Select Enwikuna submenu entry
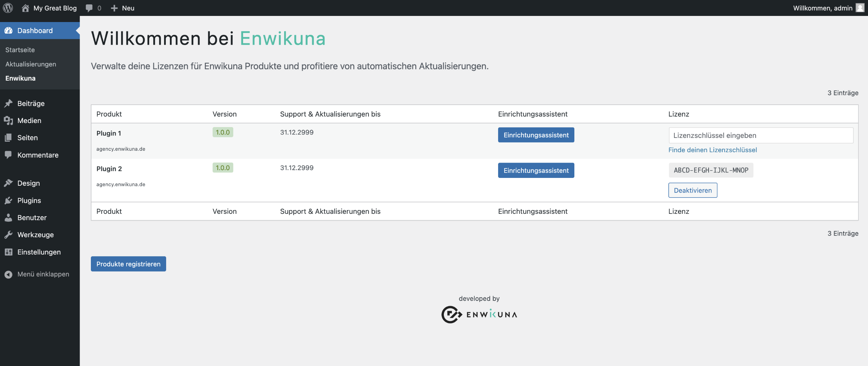The height and width of the screenshot is (366, 868). click(20, 78)
